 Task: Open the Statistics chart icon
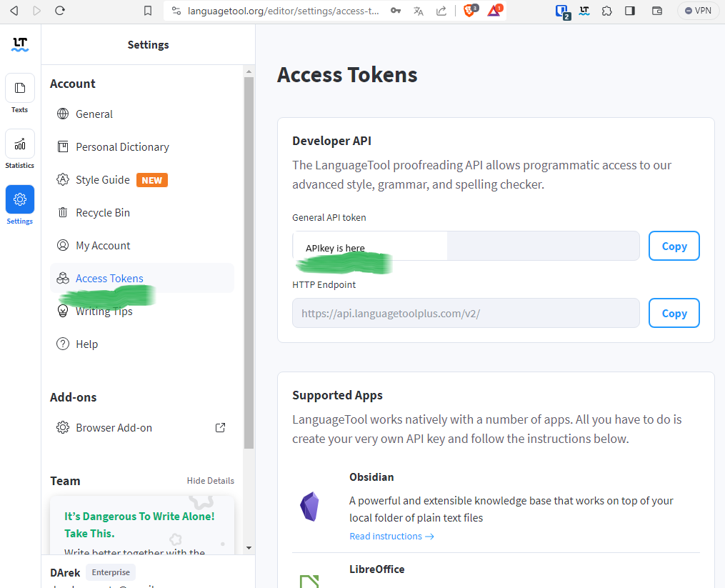click(20, 144)
